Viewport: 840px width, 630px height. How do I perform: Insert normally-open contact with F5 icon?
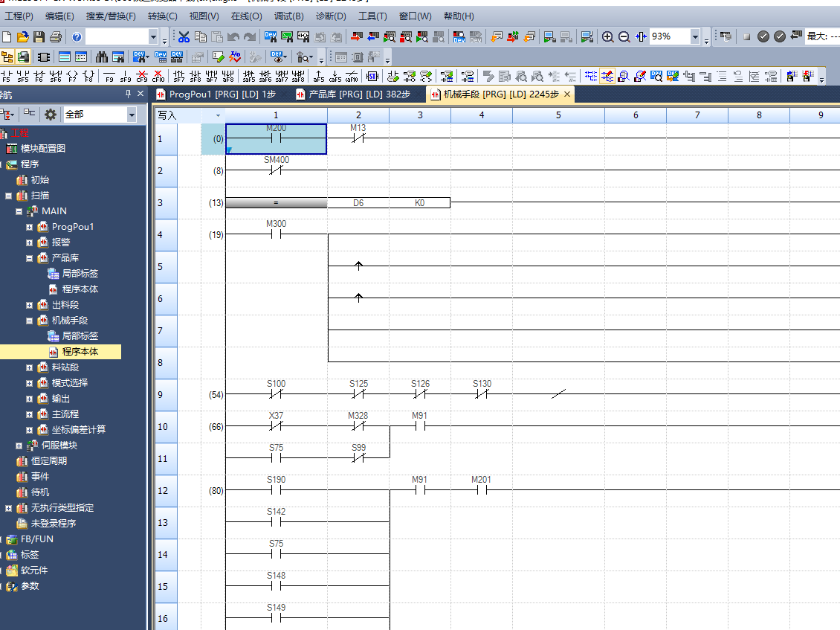(7, 76)
